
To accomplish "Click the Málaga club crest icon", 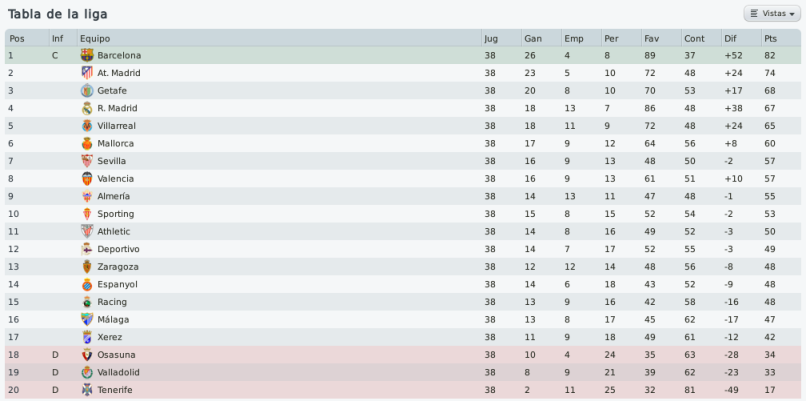I will tap(87, 319).
